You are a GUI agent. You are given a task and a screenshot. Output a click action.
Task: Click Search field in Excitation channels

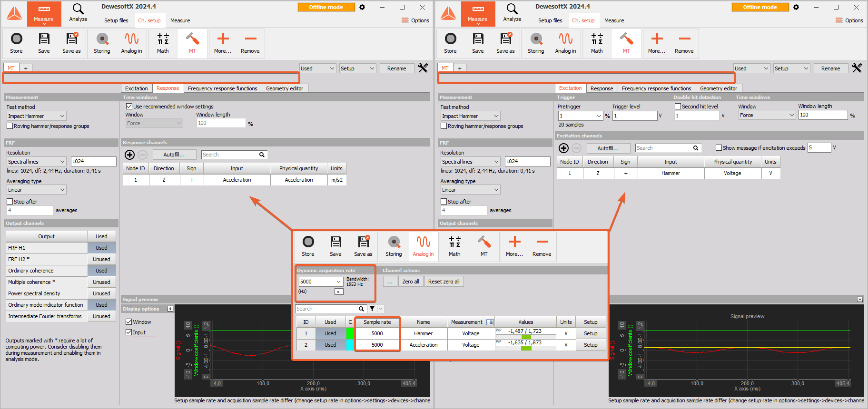(668, 148)
